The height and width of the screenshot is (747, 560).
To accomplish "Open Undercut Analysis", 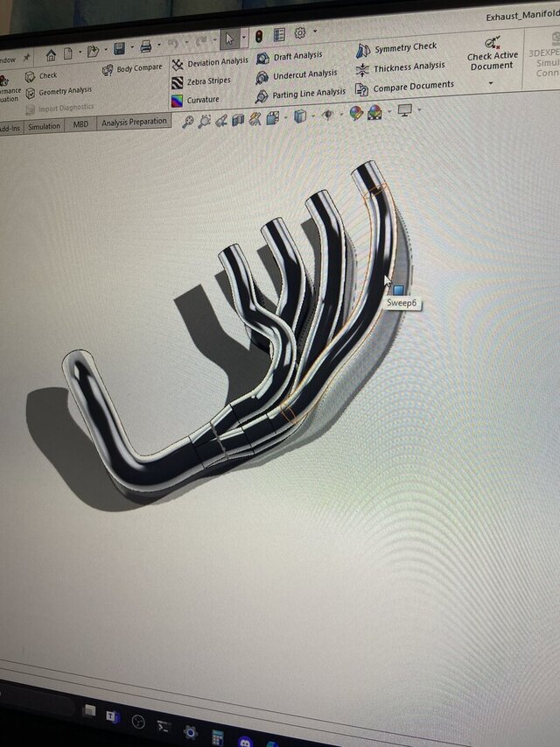I will [304, 75].
